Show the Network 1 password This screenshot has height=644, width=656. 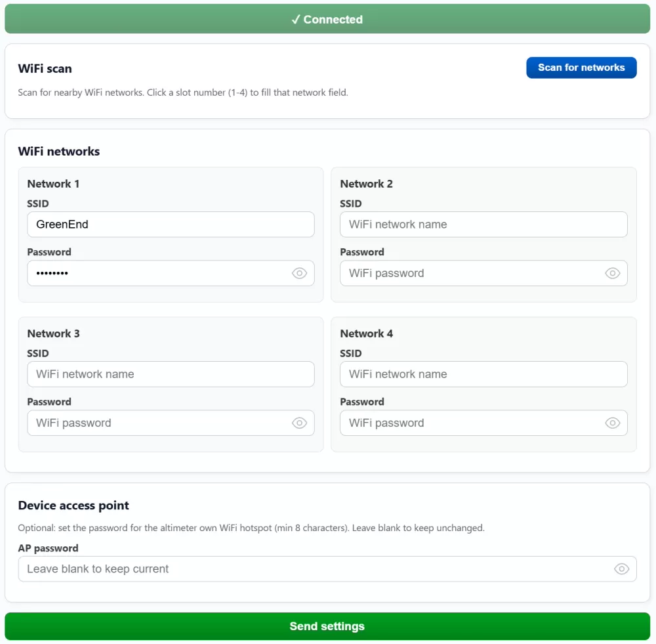pyautogui.click(x=299, y=273)
